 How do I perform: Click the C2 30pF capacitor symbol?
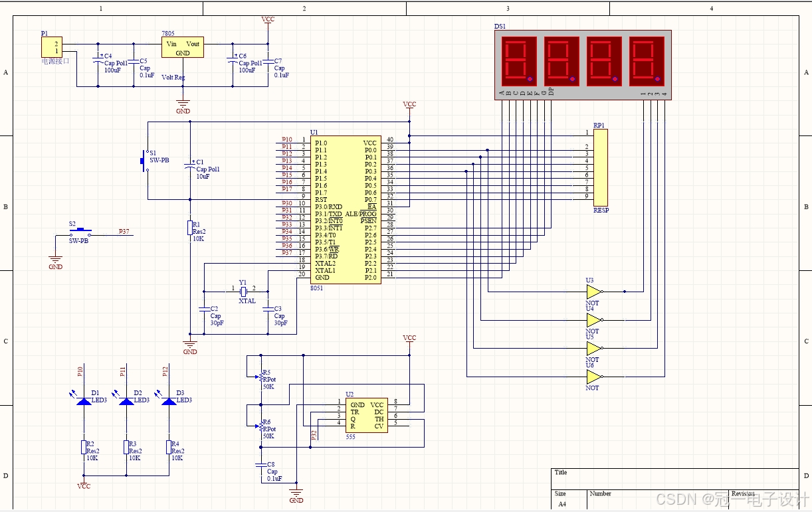point(204,309)
